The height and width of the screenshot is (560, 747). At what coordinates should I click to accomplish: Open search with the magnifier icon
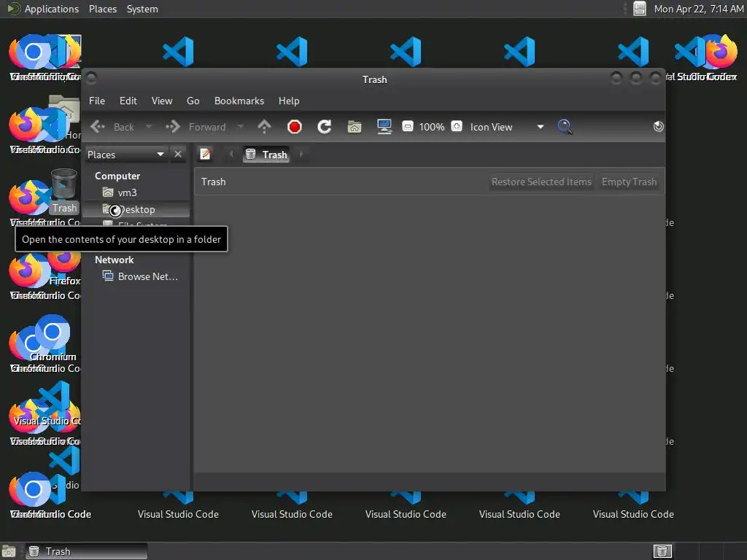(x=565, y=127)
